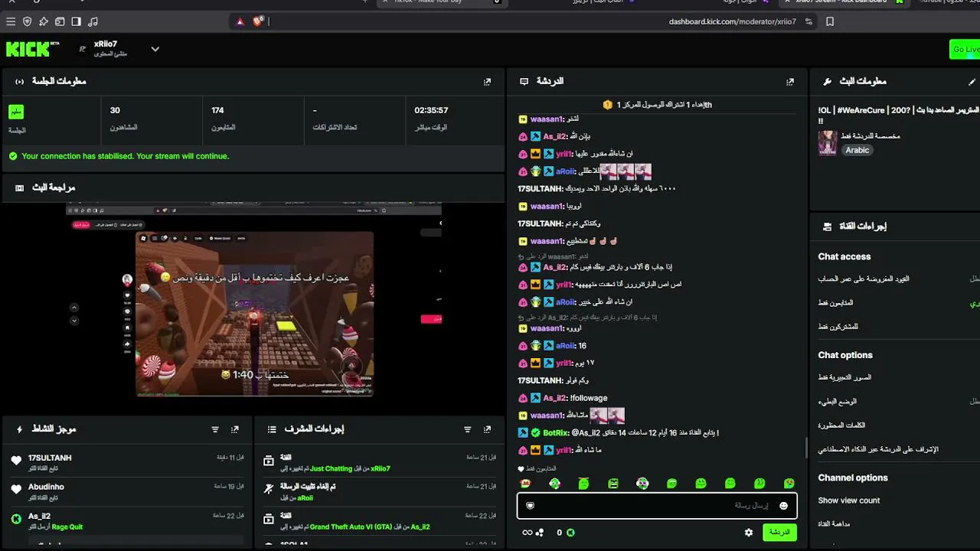Screen dimensions: 980x551
Task: Click the stream category thumbnail in stream info
Action: click(x=827, y=143)
